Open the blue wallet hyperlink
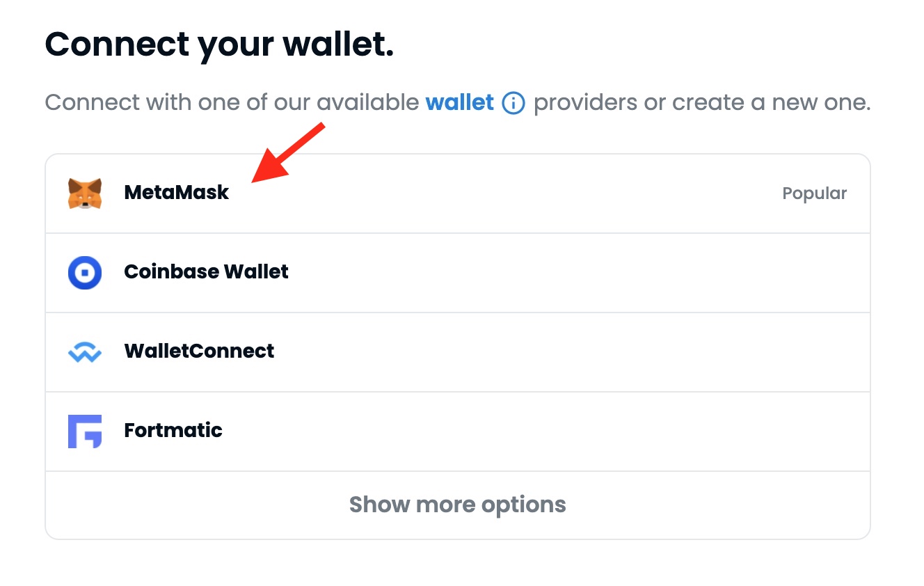The width and height of the screenshot is (924, 586). point(459,103)
